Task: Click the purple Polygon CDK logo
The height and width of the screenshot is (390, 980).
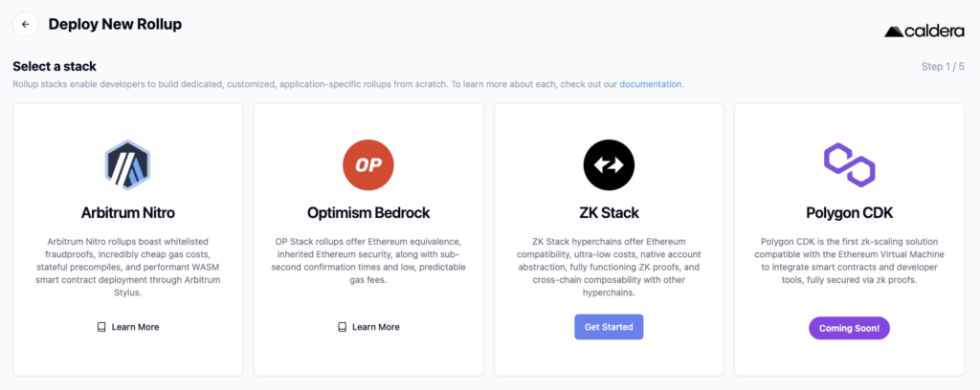Action: (849, 164)
